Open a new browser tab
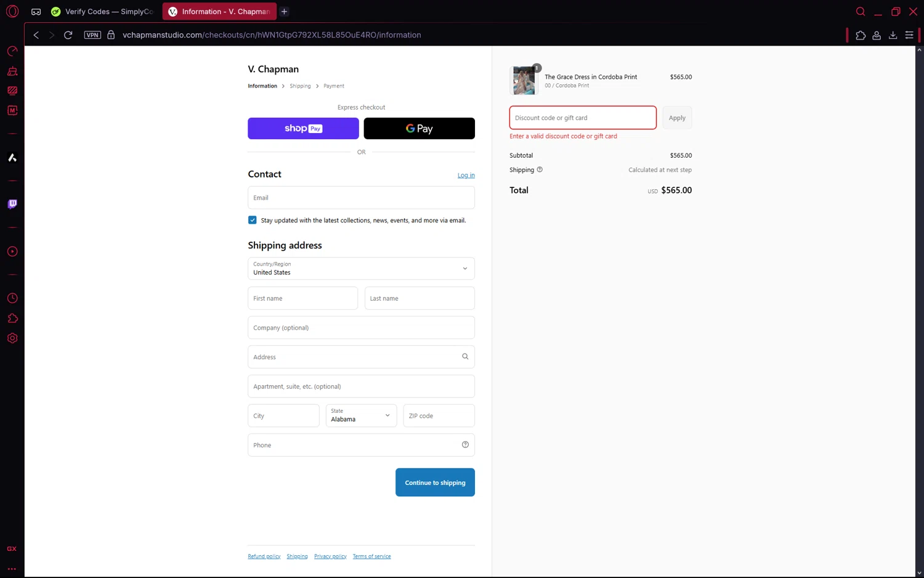Viewport: 924px width, 578px height. click(284, 12)
